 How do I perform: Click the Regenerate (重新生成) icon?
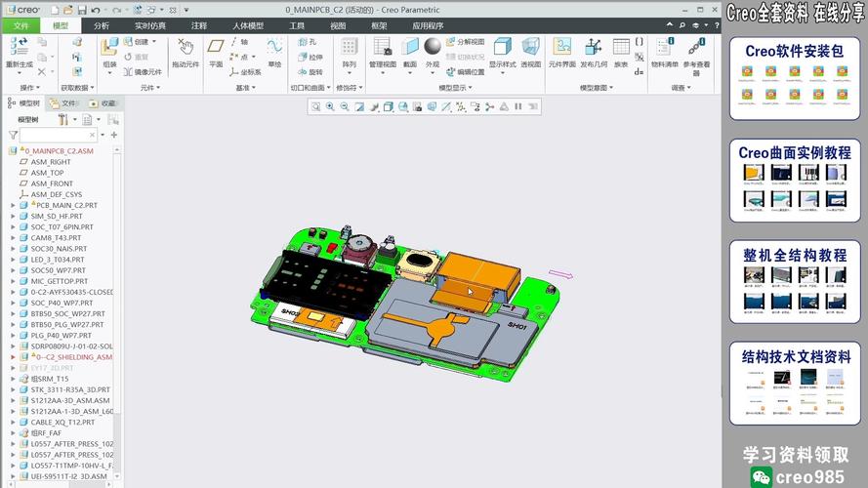pyautogui.click(x=19, y=47)
